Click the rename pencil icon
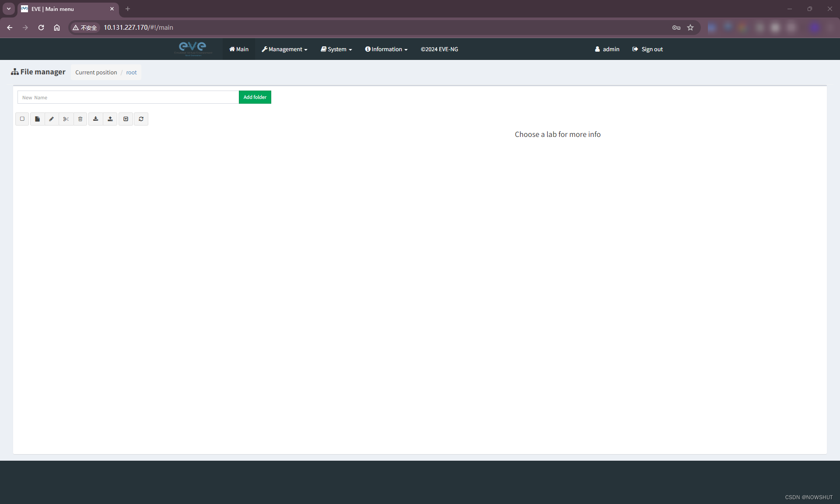Viewport: 840px width, 504px height. click(x=52, y=119)
